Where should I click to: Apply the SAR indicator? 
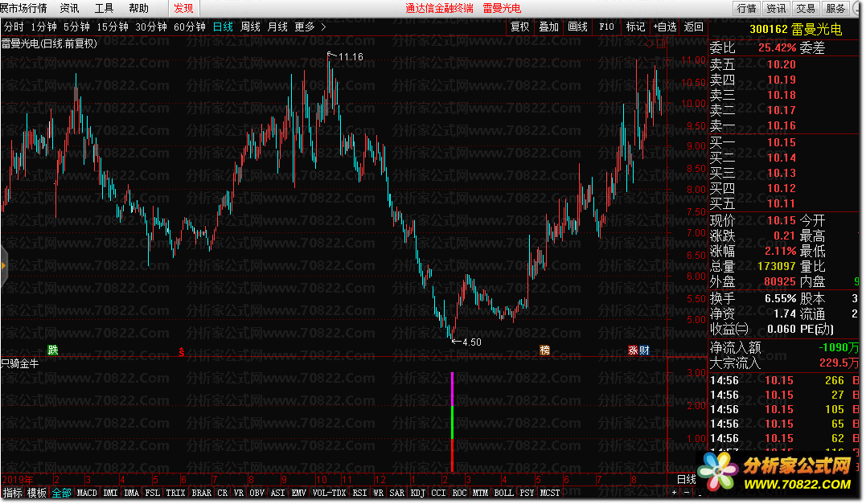pyautogui.click(x=396, y=493)
